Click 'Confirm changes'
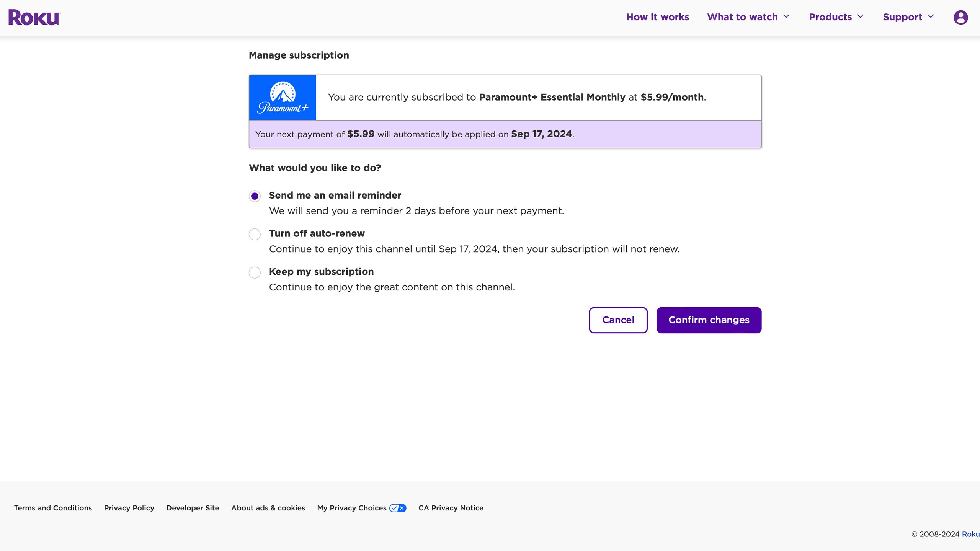980x551 pixels. point(709,320)
